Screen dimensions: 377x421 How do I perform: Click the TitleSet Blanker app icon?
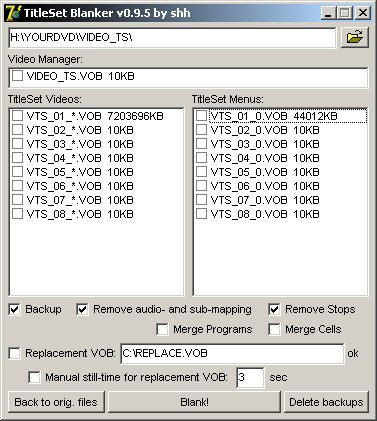[13, 13]
